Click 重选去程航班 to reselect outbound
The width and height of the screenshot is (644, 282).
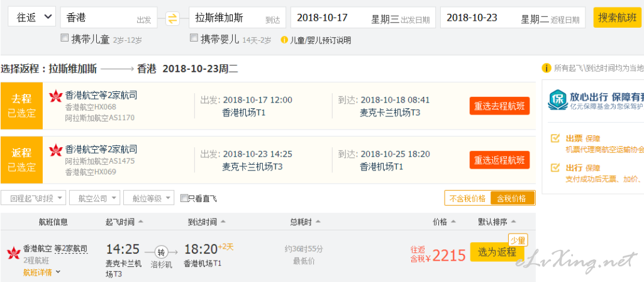tap(499, 106)
